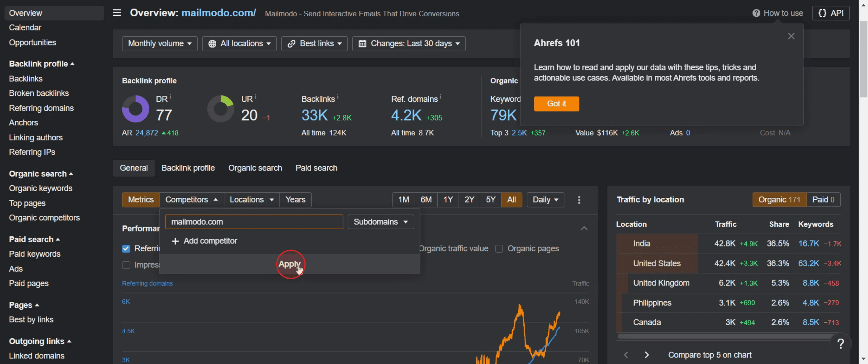
Task: Click the orange Got it button
Action: [x=556, y=103]
